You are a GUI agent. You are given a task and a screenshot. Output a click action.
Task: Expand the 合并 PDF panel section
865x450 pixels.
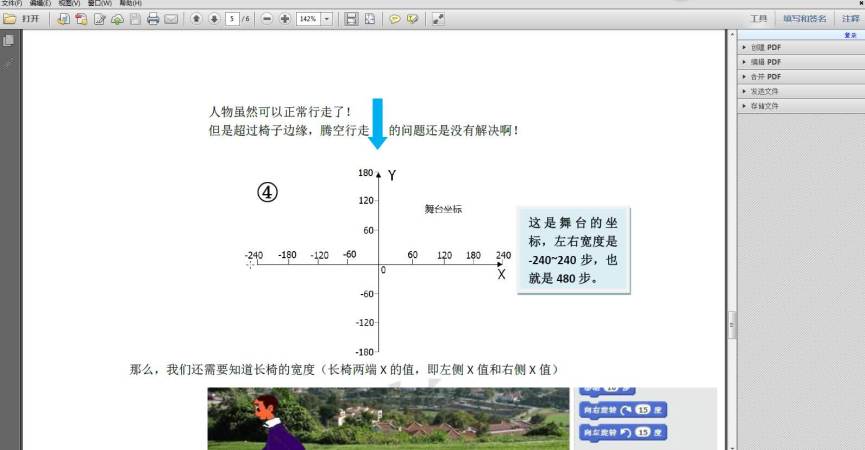point(801,77)
